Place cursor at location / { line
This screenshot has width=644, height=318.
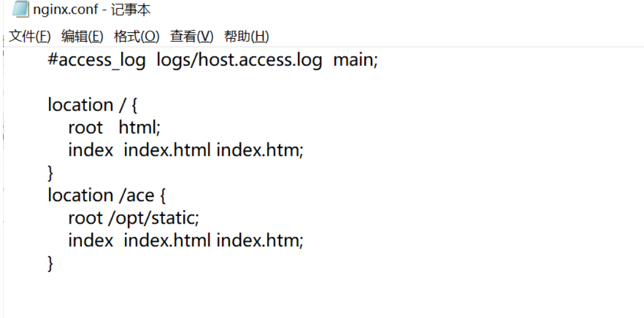(x=93, y=106)
